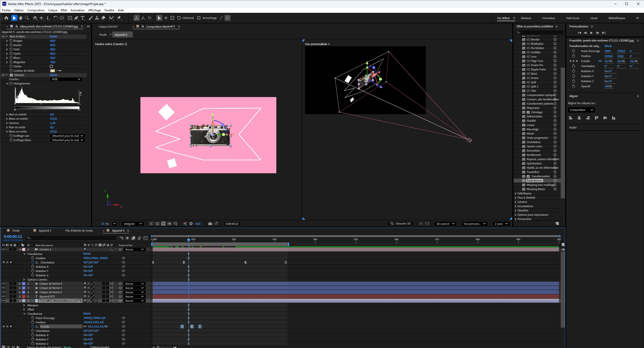The width and height of the screenshot is (644, 348).
Task: Open the Animation menu
Action: click(x=77, y=10)
